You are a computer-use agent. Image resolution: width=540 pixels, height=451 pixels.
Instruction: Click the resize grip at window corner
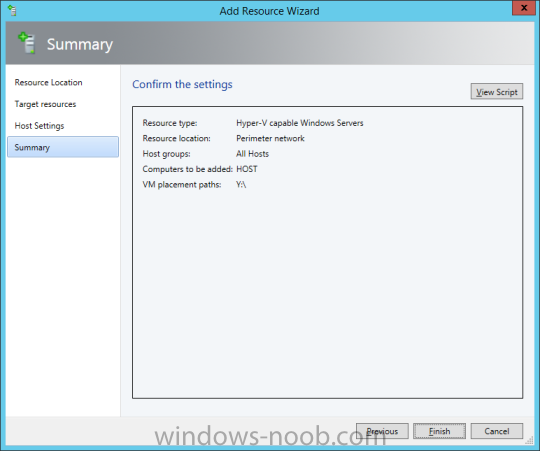click(530, 441)
